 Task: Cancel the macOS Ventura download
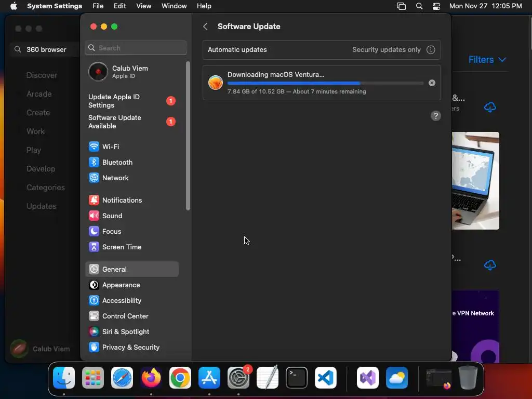pos(432,83)
